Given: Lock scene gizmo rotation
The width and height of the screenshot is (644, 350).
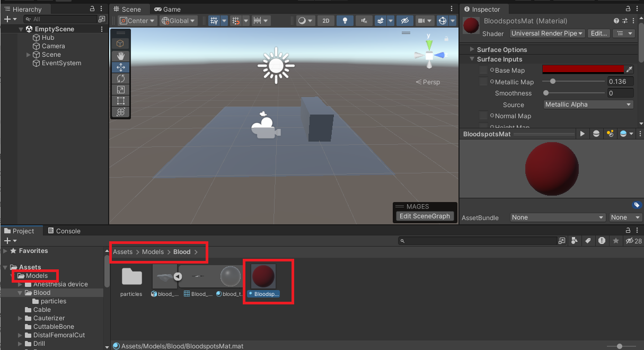Looking at the screenshot, I should click(446, 38).
